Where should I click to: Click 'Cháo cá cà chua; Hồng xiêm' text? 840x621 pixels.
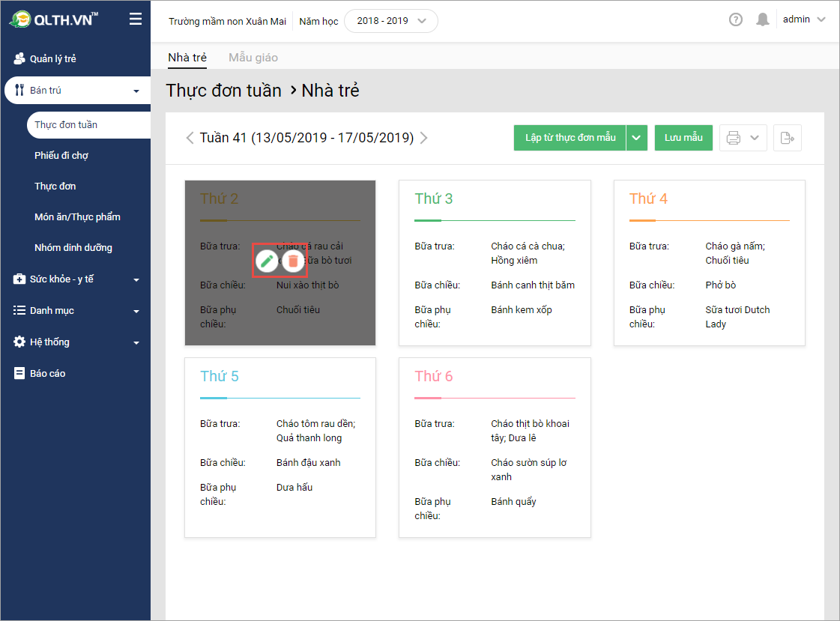point(528,253)
